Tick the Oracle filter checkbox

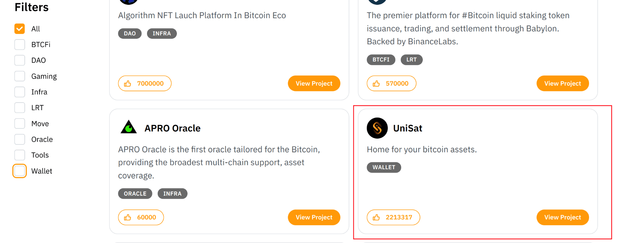20,139
